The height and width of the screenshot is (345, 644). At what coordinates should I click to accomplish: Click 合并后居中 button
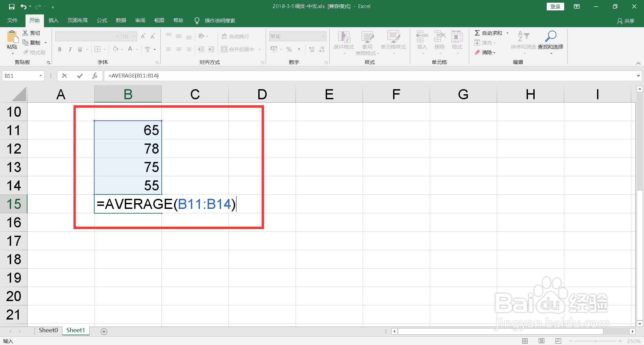tap(237, 49)
